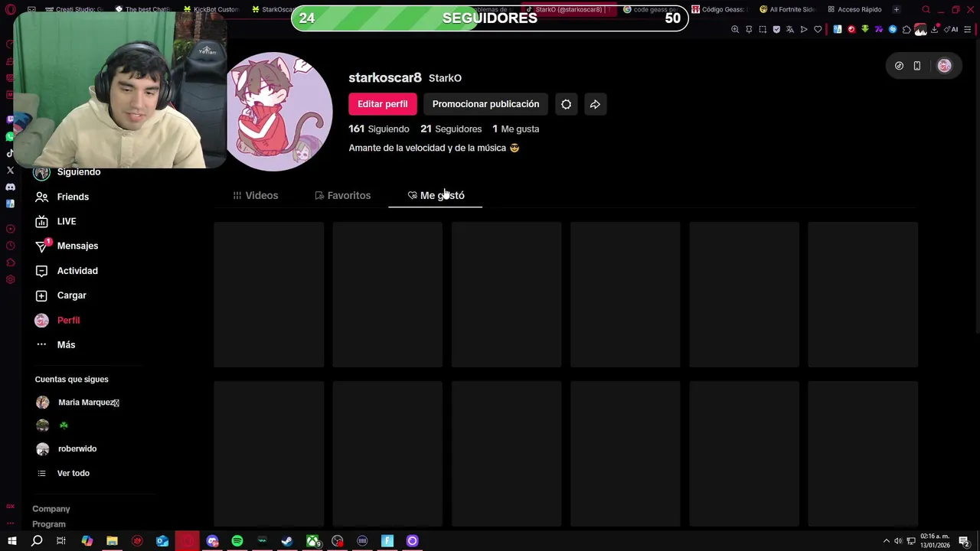Open Siguiendo in the sidebar
This screenshot has height=551, width=980.
pyautogui.click(x=67, y=172)
